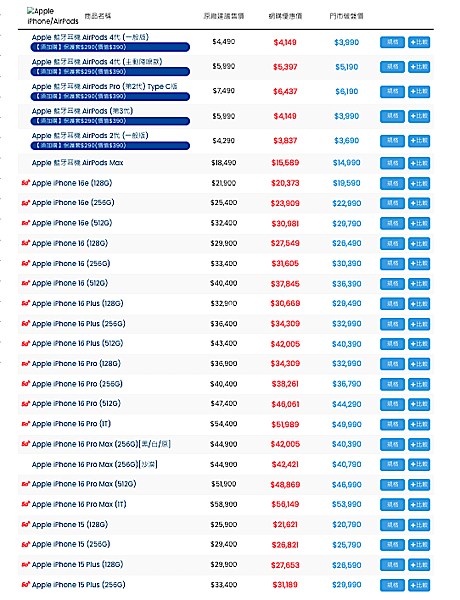The height and width of the screenshot is (600, 460).
Task: Click add-on offer banner under AirPods (第3代)
Action: [110, 121]
